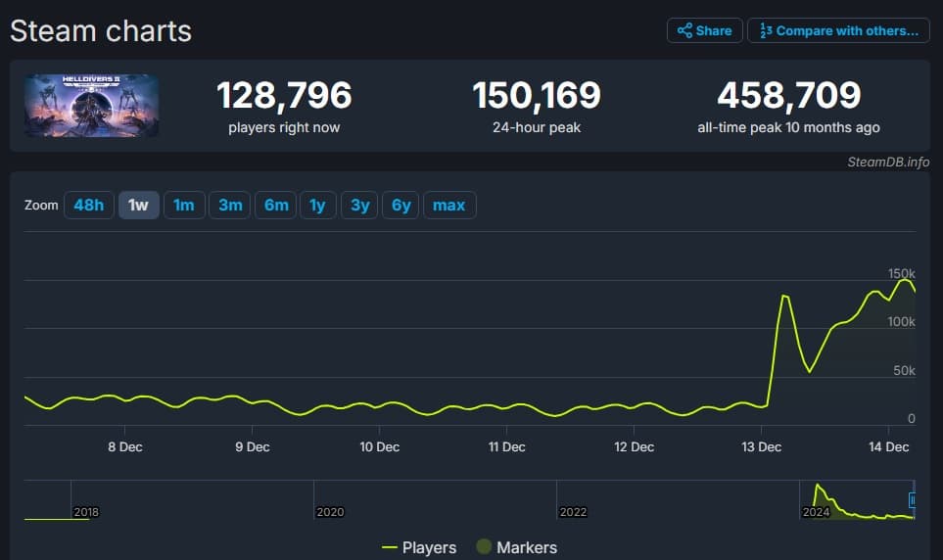Set zoom range to 6y
The height and width of the screenshot is (560, 943).
coord(401,206)
